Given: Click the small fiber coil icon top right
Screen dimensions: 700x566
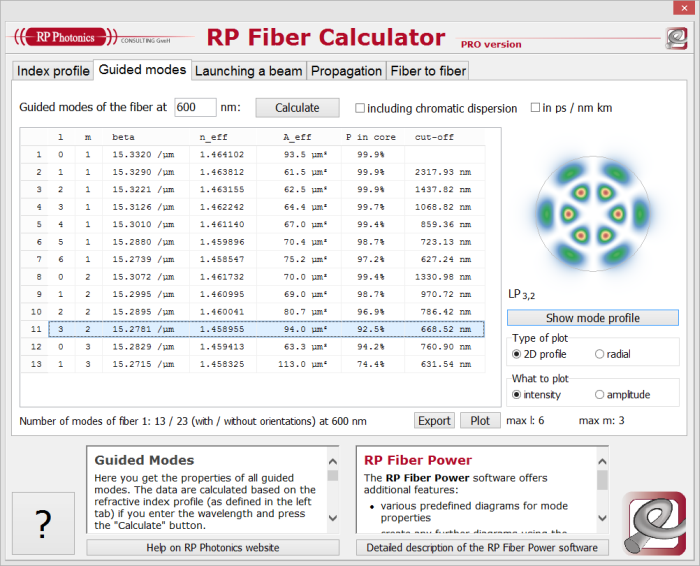Looking at the screenshot, I should click(677, 38).
